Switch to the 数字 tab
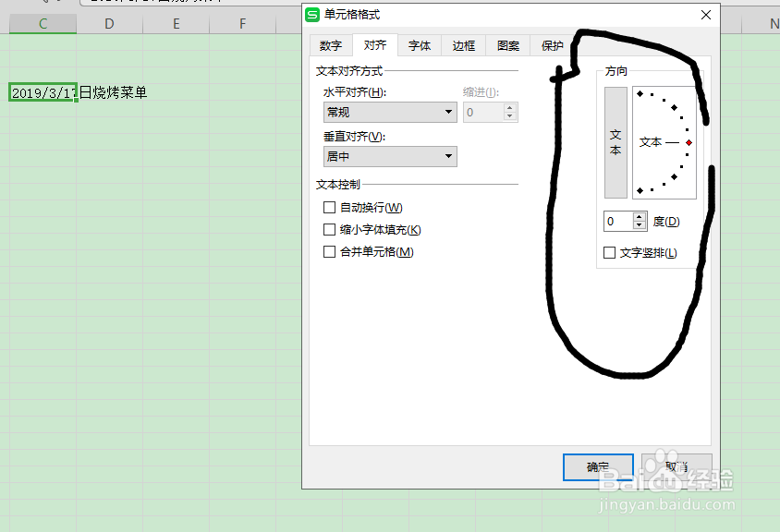This screenshot has width=780, height=532. point(331,46)
